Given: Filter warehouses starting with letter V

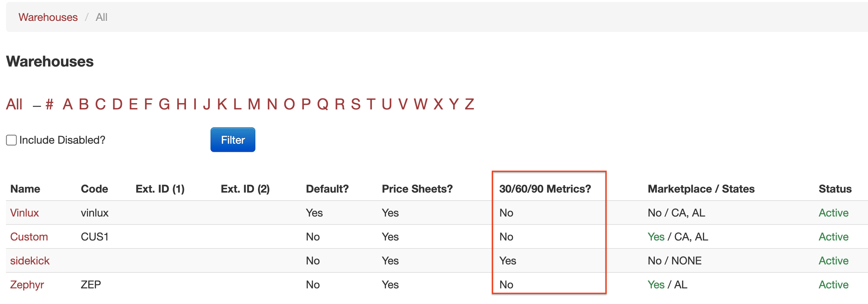Looking at the screenshot, I should coord(403,104).
